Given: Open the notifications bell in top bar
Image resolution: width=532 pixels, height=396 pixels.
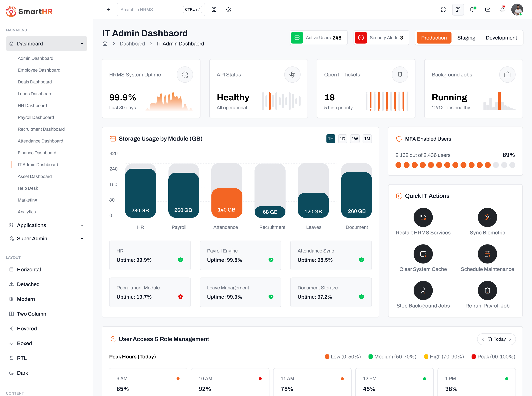Looking at the screenshot, I should [502, 10].
